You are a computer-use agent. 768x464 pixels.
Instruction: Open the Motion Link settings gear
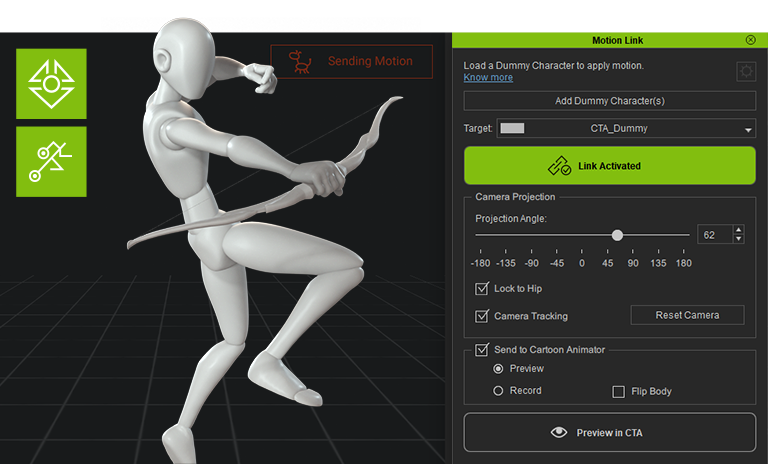pyautogui.click(x=745, y=71)
